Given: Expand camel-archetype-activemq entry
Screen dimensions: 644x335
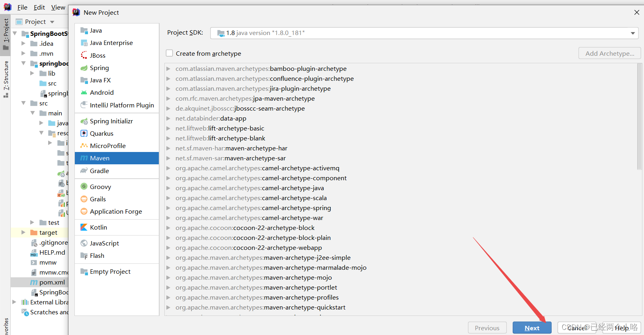Looking at the screenshot, I should 169,168.
